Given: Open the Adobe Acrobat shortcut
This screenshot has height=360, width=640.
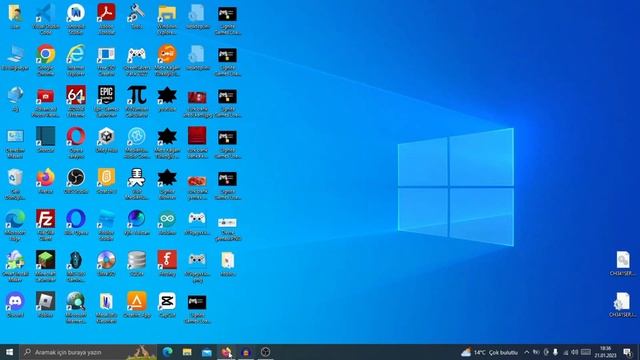Looking at the screenshot, I should [x=106, y=18].
